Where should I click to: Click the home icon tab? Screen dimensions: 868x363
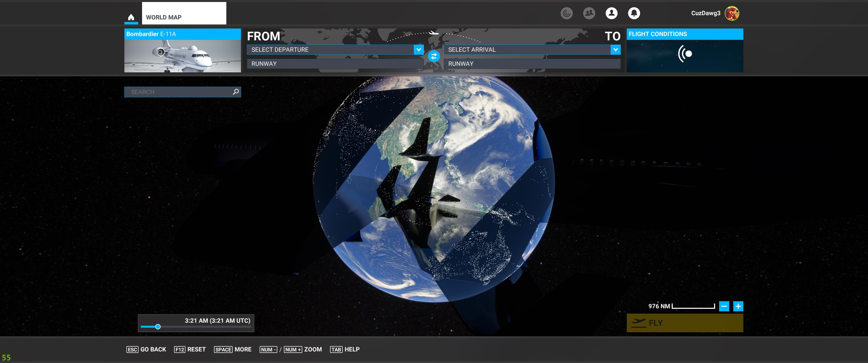click(x=131, y=17)
